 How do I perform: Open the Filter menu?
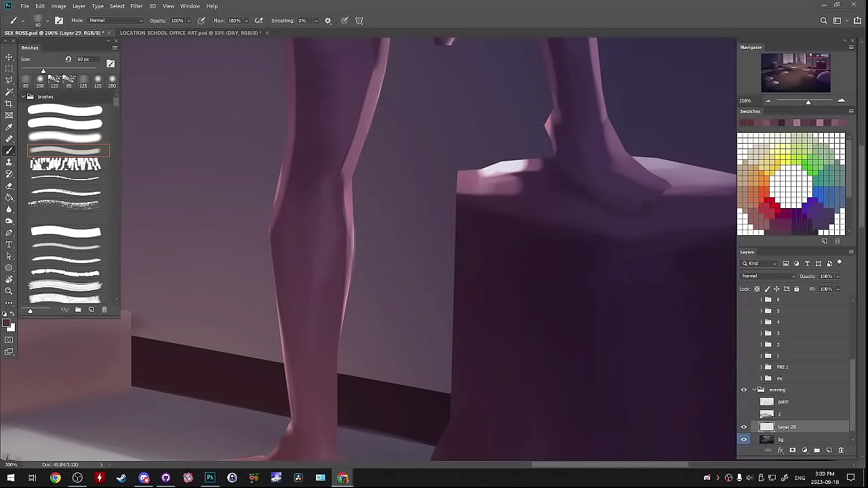click(136, 6)
